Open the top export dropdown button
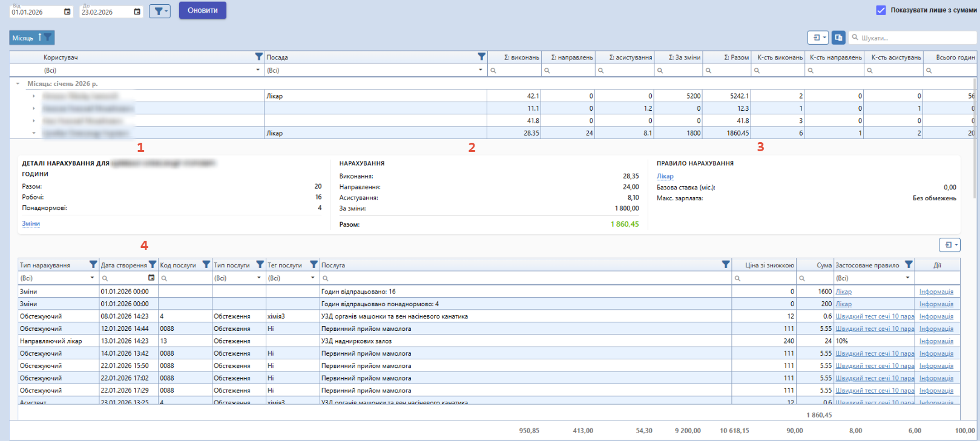 [x=818, y=38]
